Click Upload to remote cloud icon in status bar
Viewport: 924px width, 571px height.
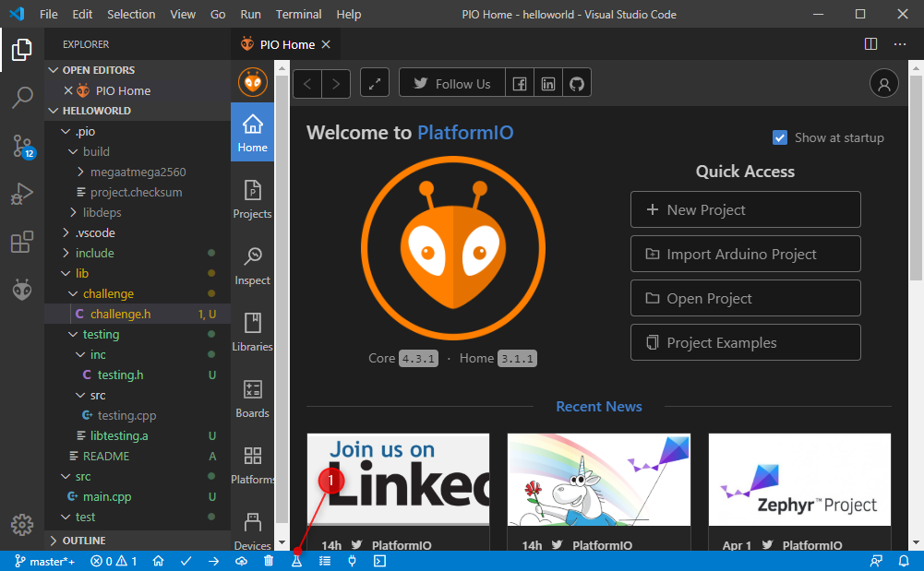[241, 561]
